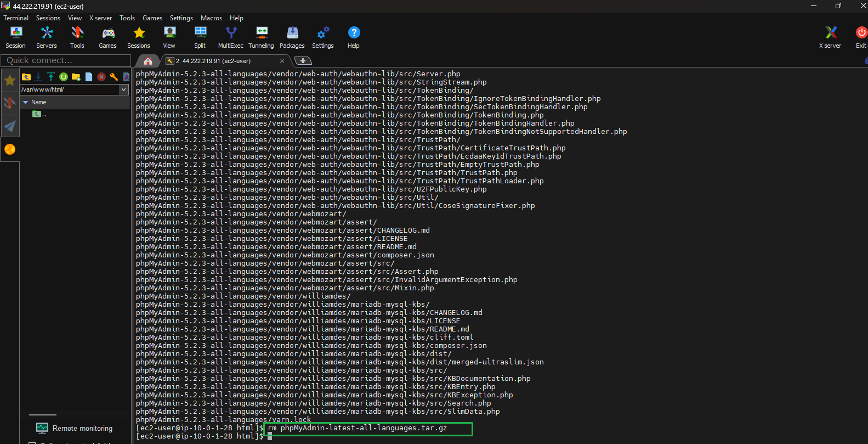Sort by the Name column header

pos(75,102)
